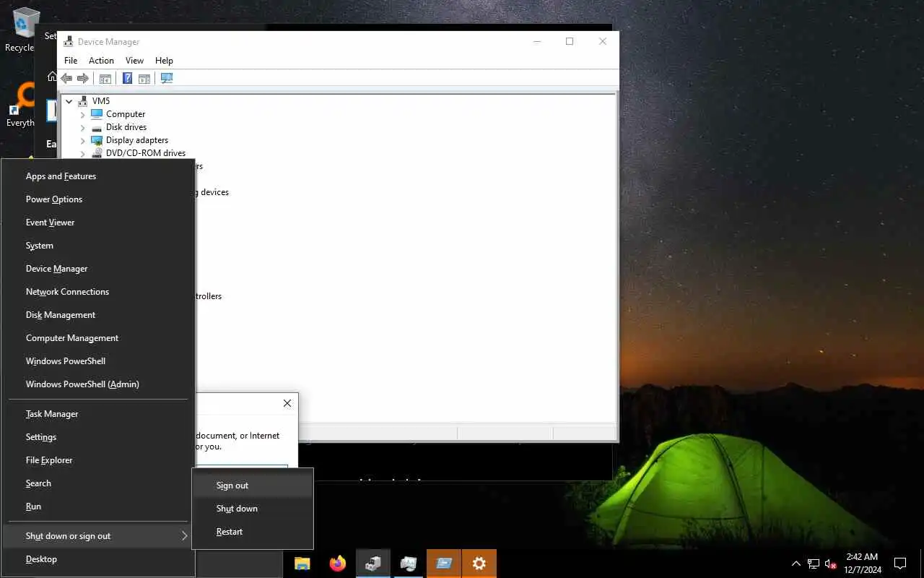Launch Windows PowerShell (non-admin) entry

pyautogui.click(x=98, y=361)
